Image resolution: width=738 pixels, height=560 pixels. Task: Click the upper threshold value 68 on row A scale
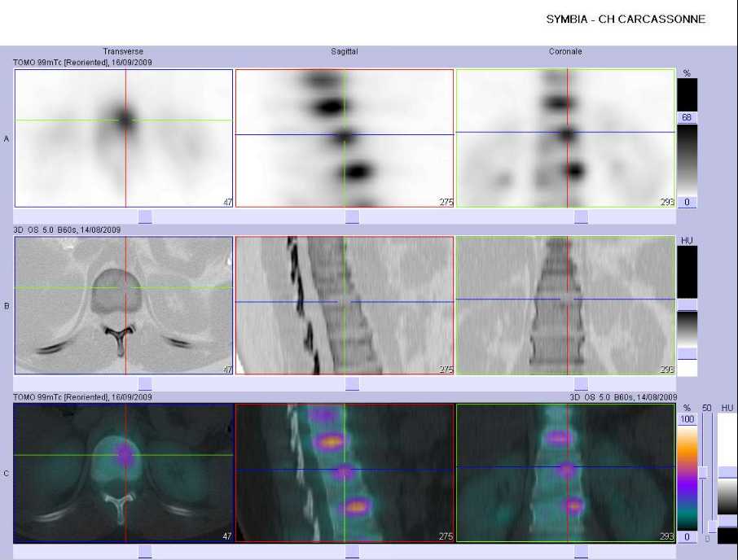click(x=687, y=117)
